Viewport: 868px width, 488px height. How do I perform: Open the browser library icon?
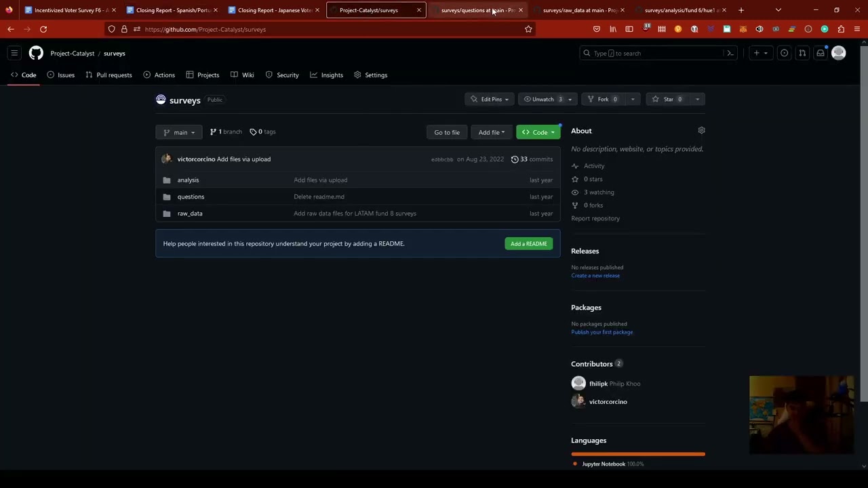613,29
